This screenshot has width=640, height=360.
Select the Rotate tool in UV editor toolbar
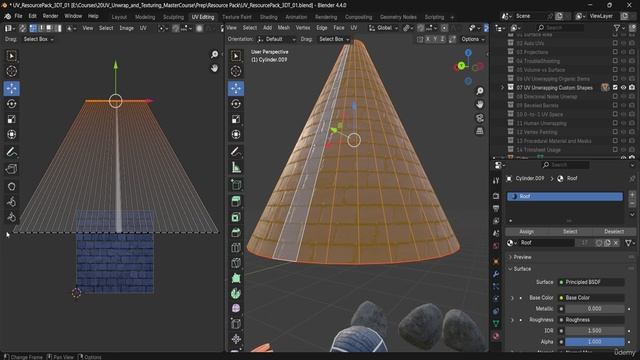[x=11, y=104]
